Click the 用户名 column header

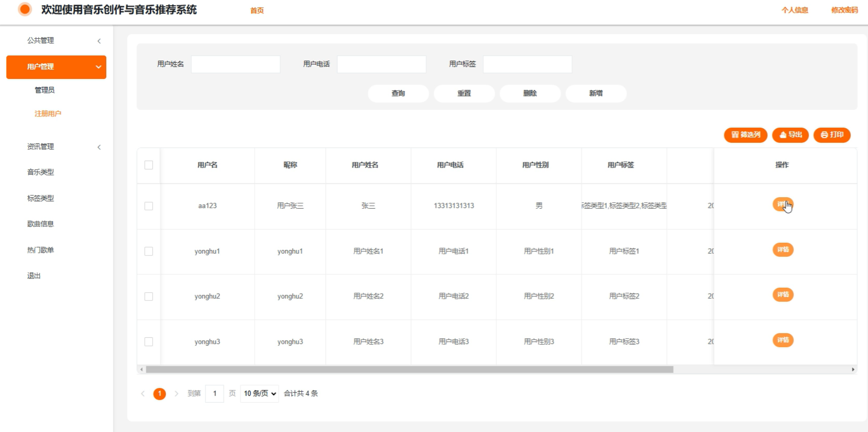pyautogui.click(x=207, y=165)
